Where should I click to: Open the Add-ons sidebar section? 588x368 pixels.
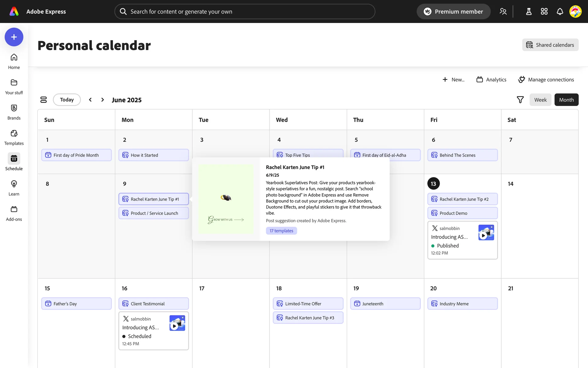14,213
